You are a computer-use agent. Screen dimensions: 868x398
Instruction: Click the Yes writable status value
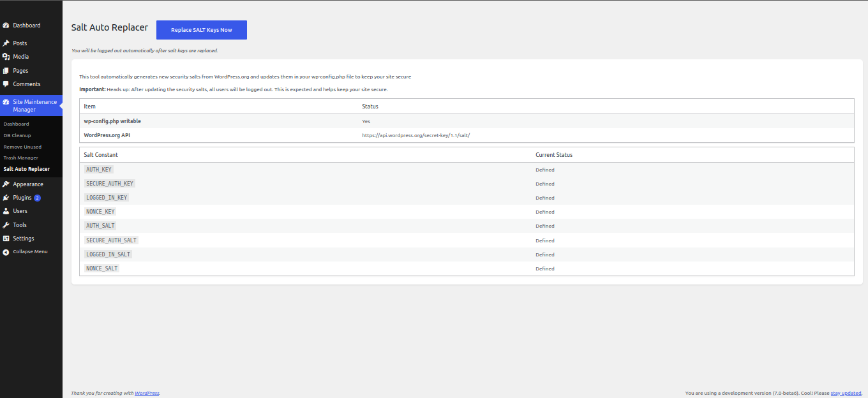click(x=366, y=121)
